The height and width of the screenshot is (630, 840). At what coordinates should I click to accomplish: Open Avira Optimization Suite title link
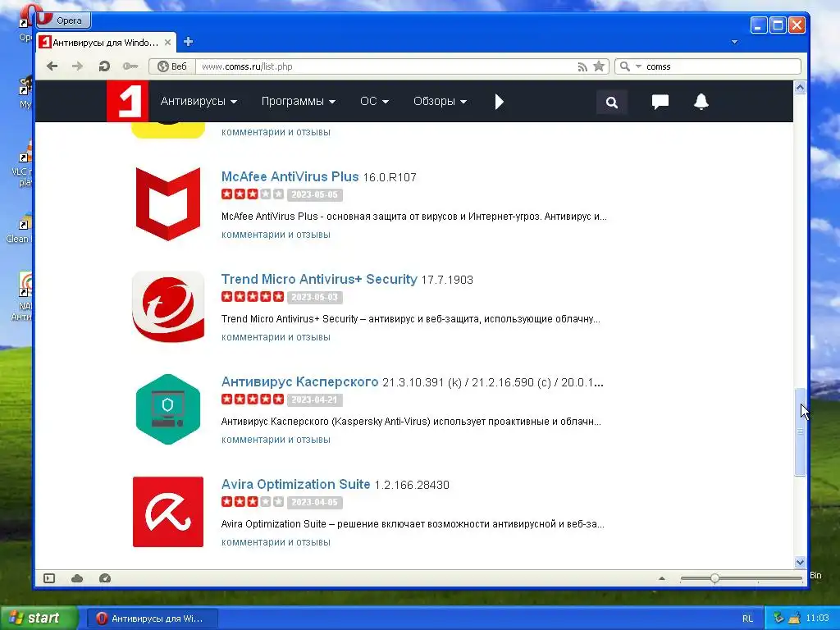tap(295, 484)
